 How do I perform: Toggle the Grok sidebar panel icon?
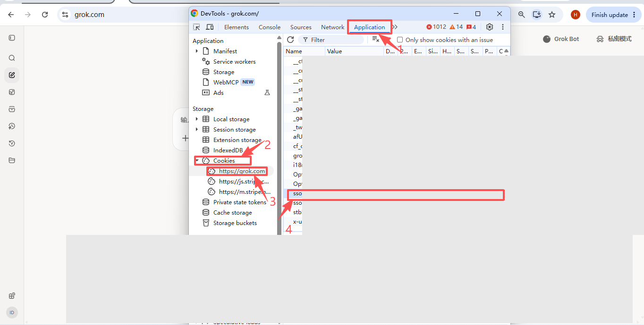[12, 38]
